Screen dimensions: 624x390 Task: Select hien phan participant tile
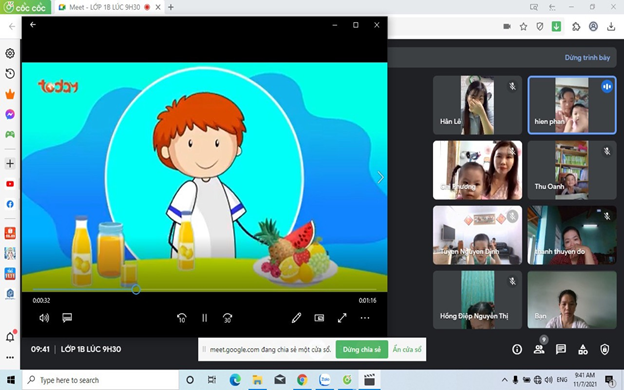click(x=572, y=105)
